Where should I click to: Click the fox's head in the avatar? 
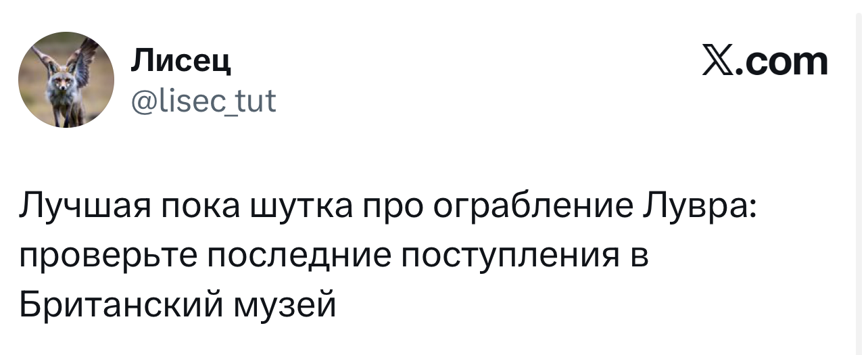tap(64, 84)
